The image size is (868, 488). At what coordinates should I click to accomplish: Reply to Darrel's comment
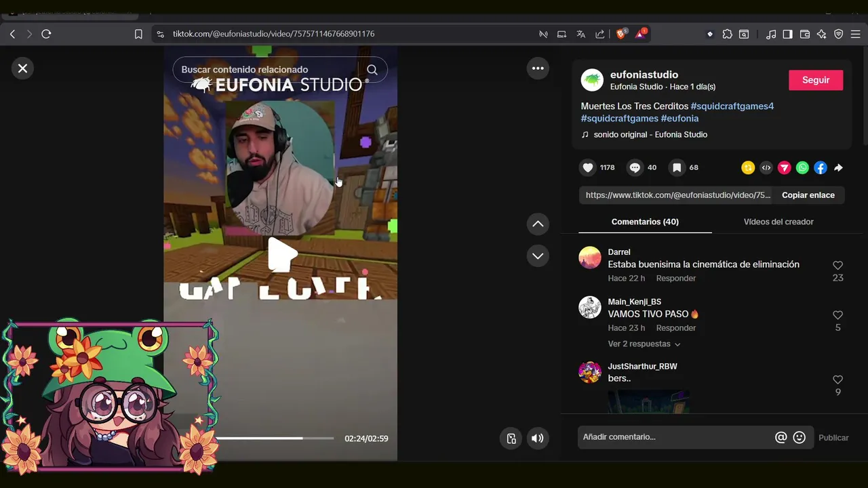(x=676, y=279)
